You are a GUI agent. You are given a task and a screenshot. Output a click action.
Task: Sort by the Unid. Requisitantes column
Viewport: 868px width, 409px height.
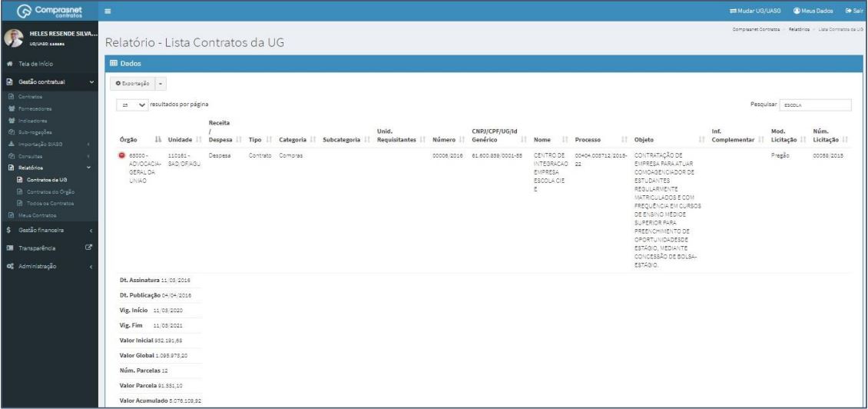pyautogui.click(x=401, y=135)
